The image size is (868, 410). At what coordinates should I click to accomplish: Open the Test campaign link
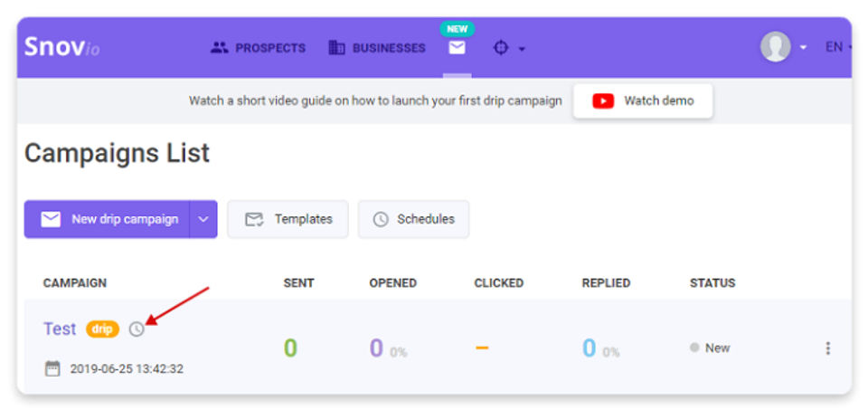tap(60, 329)
